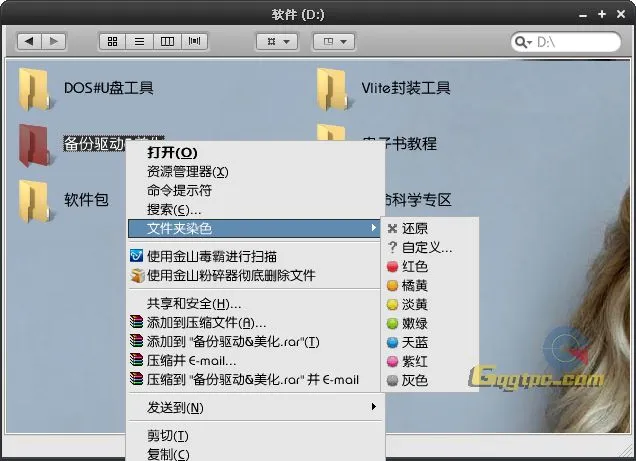
Task: Expand the 文件夹染色 submenu arrow
Action: click(x=373, y=228)
